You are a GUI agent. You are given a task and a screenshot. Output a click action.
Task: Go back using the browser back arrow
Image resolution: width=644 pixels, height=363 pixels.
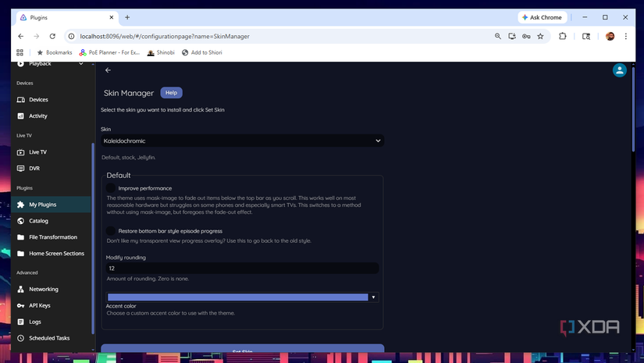pyautogui.click(x=21, y=36)
